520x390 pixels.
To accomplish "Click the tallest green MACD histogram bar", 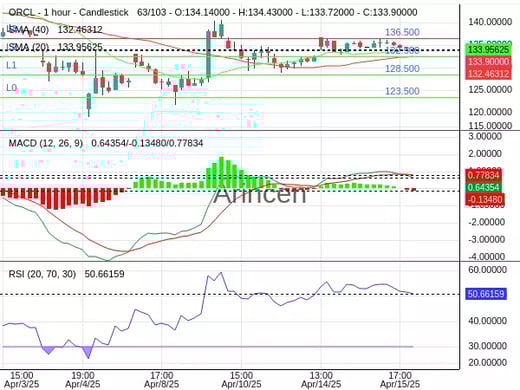I will (221, 173).
